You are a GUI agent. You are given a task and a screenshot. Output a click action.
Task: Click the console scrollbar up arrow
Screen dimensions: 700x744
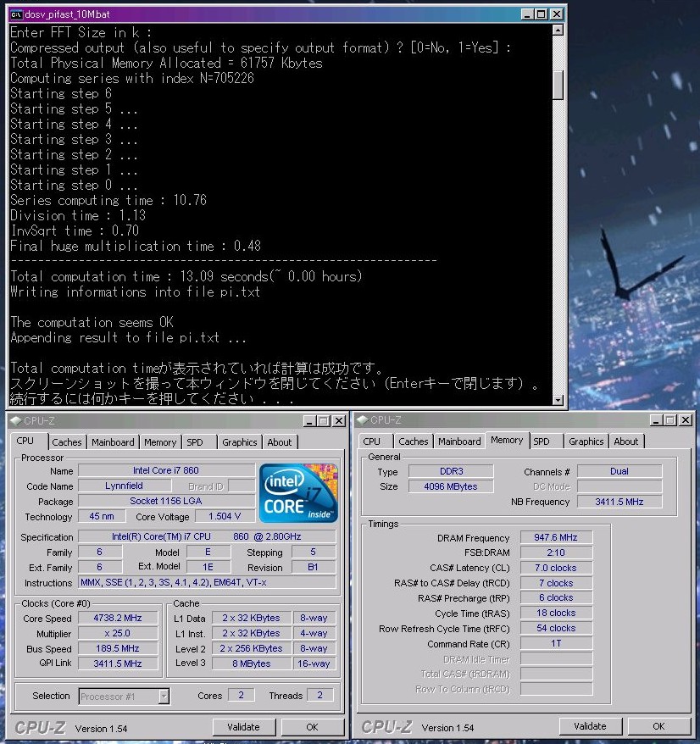558,30
